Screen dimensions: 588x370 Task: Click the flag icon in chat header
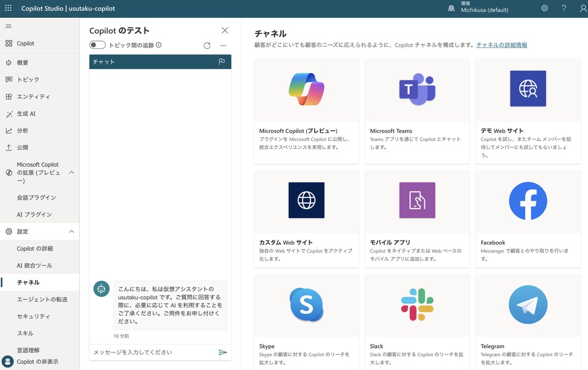221,62
